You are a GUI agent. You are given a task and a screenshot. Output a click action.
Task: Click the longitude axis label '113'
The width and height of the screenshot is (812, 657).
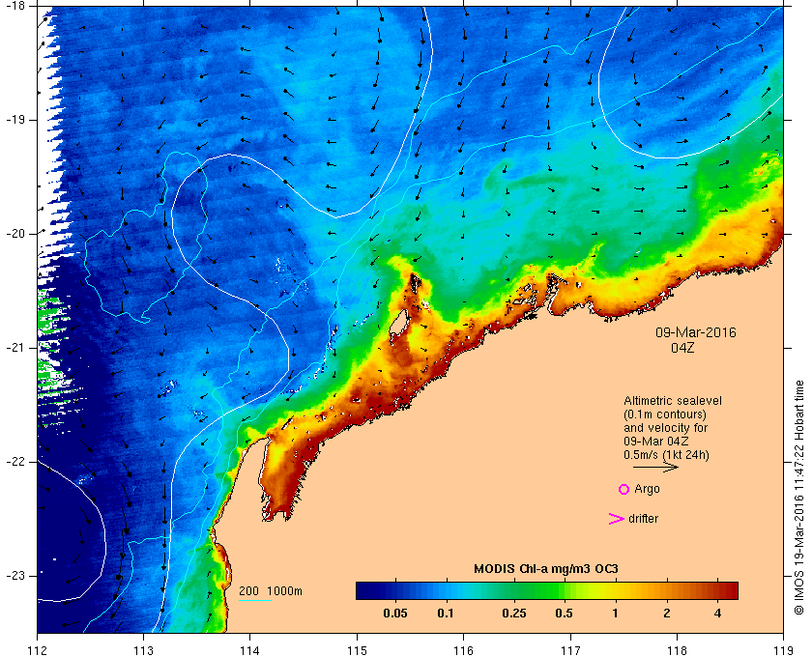tap(143, 650)
